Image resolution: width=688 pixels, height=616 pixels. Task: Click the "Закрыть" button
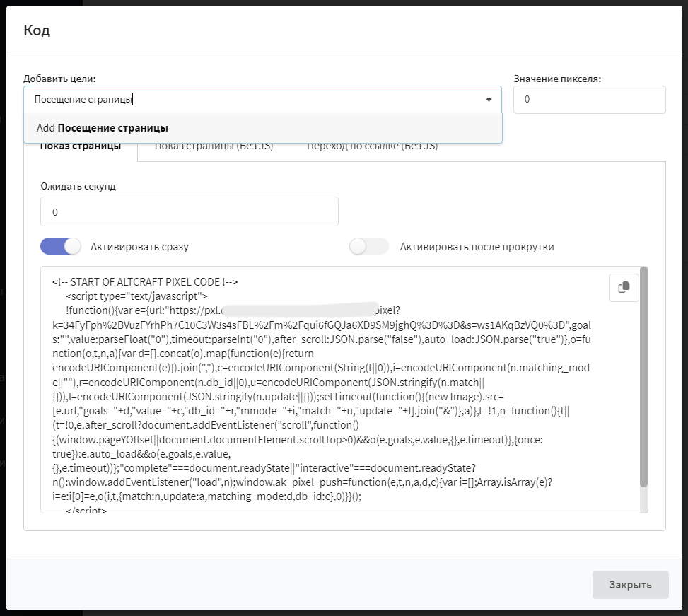click(630, 584)
